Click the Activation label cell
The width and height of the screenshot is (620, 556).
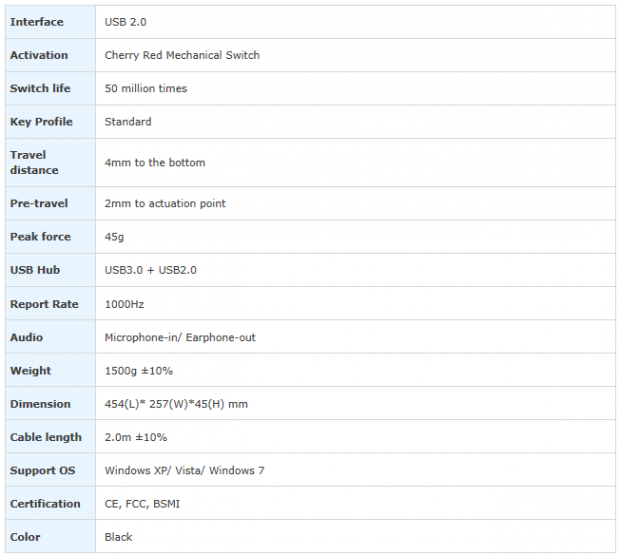(39, 55)
